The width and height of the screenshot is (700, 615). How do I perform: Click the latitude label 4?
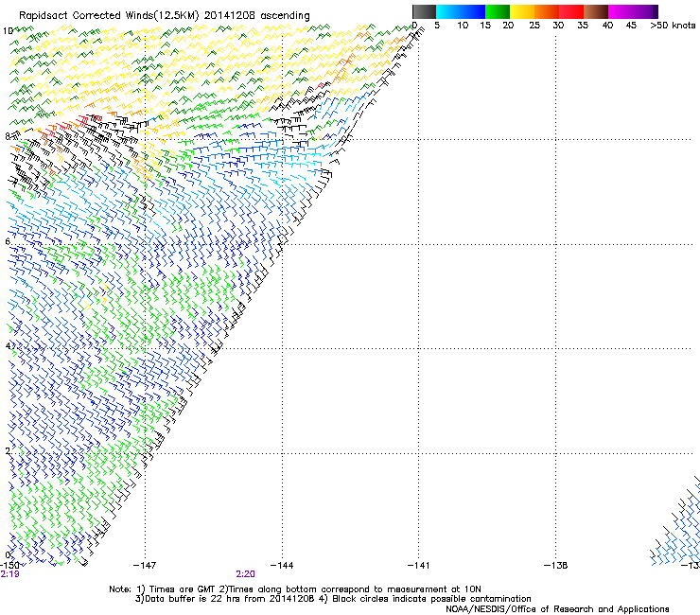coord(8,346)
